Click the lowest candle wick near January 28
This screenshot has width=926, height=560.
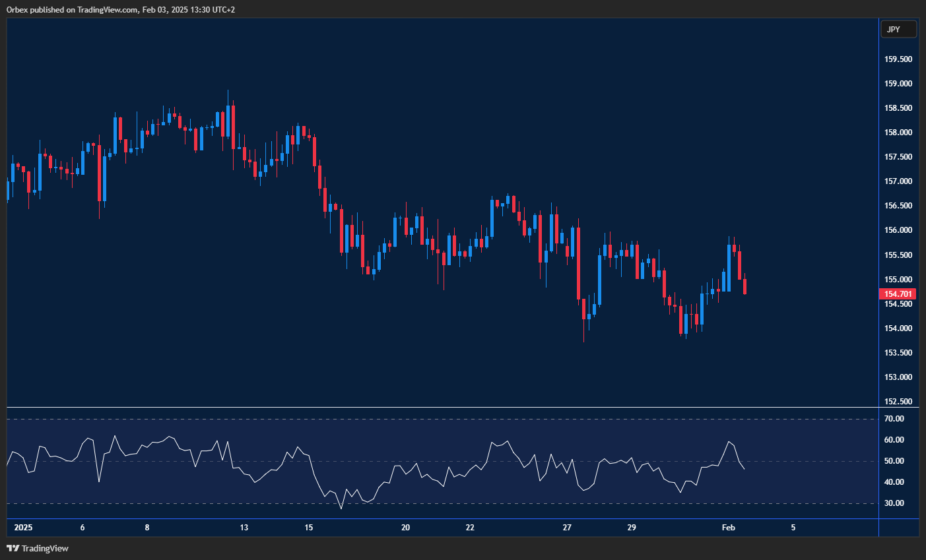pos(583,330)
